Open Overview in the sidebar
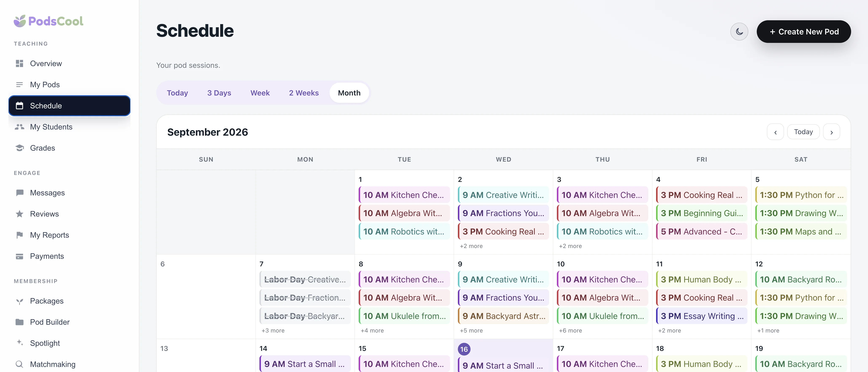Image resolution: width=868 pixels, height=372 pixels. (69, 63)
